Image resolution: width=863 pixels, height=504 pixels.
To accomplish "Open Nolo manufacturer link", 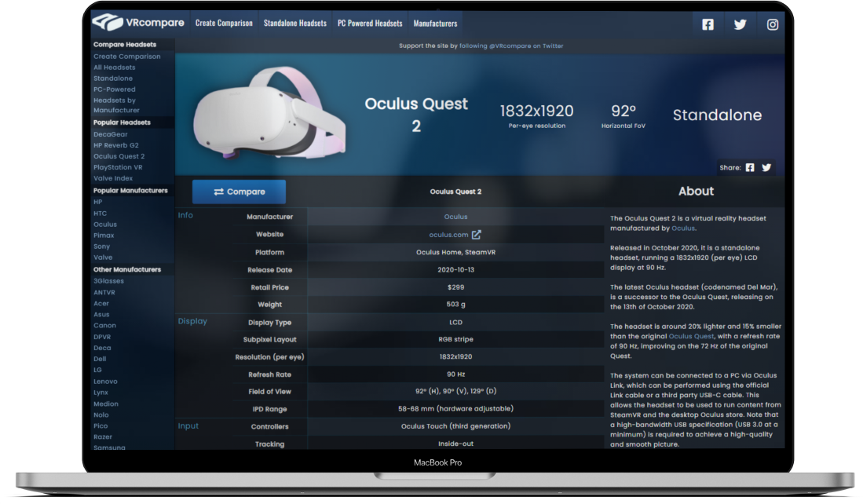I will pos(101,415).
